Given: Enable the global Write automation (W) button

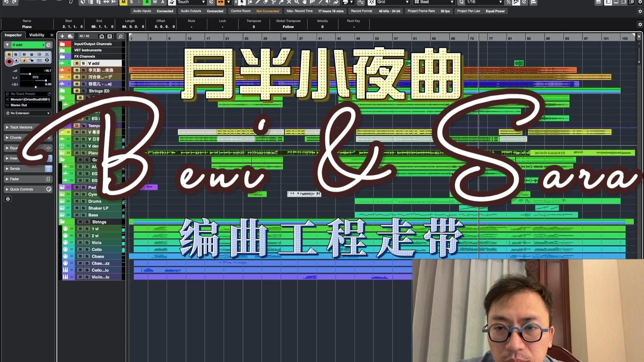Looking at the screenshot, I should [x=155, y=3].
